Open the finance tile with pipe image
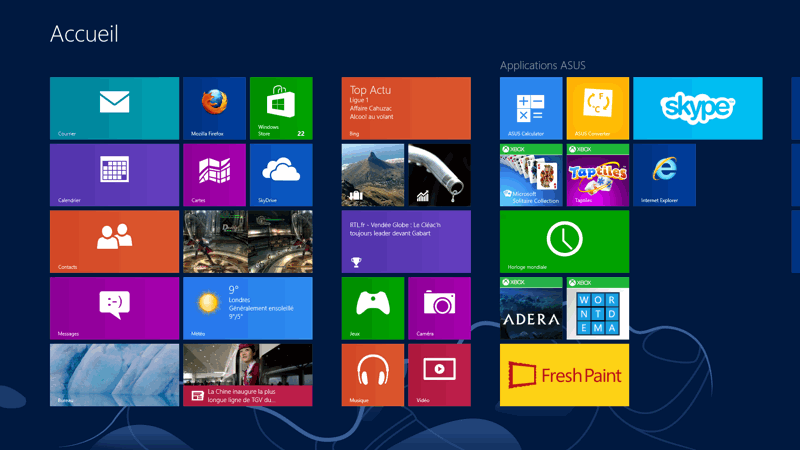 pyautogui.click(x=439, y=175)
